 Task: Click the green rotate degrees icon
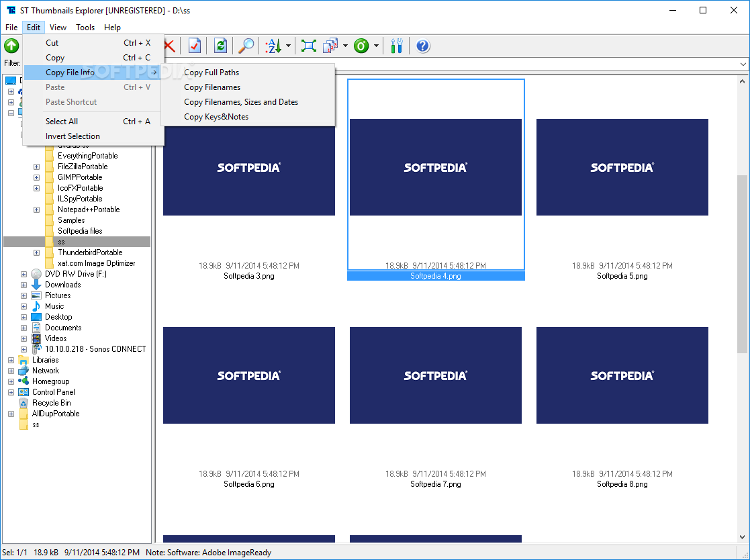(361, 46)
